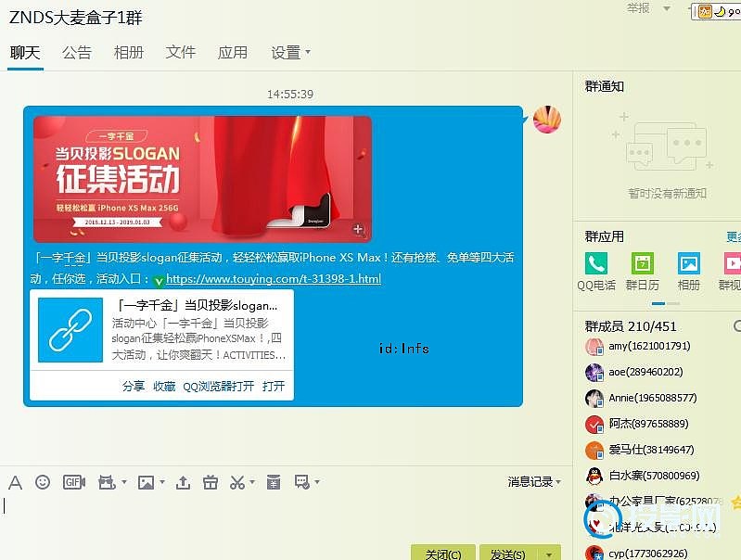Click Annie's member avatar

click(594, 399)
